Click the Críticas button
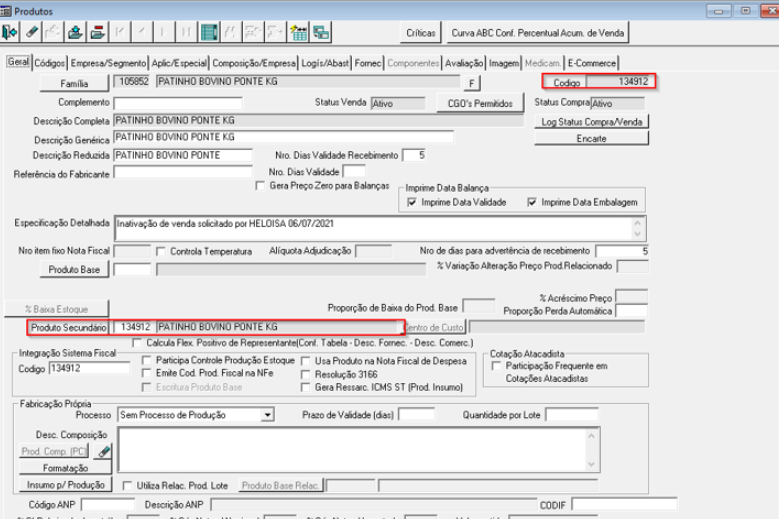This screenshot has width=779, height=519. click(x=421, y=33)
